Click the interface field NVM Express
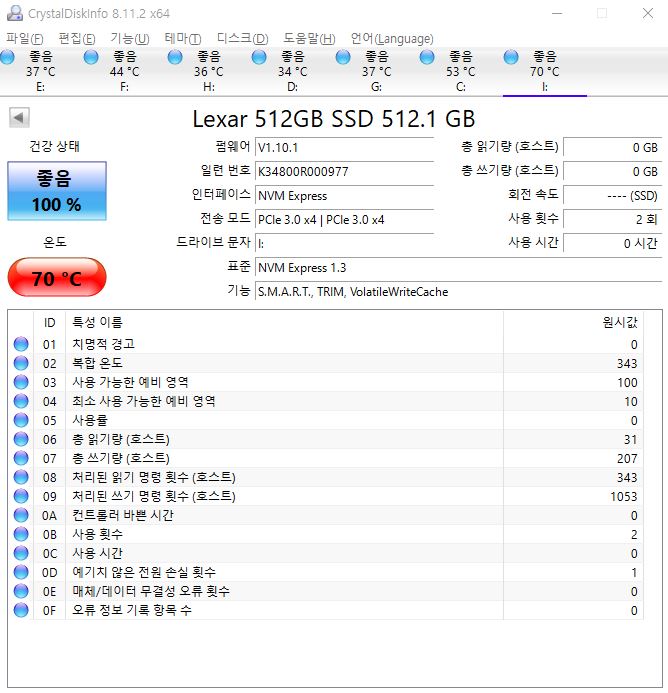Screen dimensions: 668x693 (x=344, y=195)
